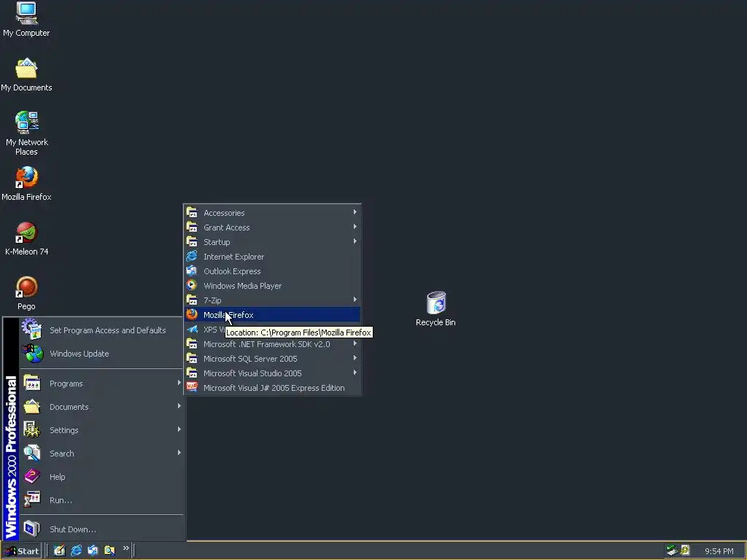The height and width of the screenshot is (560, 747).
Task: Open Microsoft Visual Studio 2005 folder
Action: (272, 373)
